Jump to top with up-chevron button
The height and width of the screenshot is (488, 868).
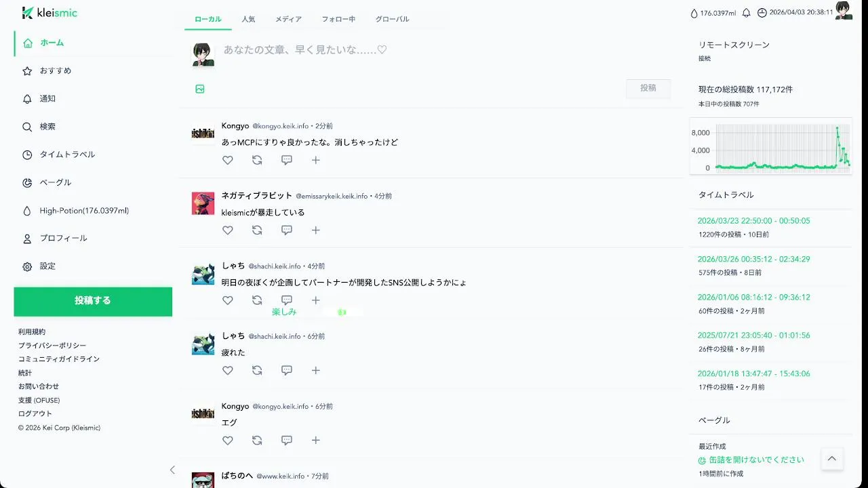tap(832, 459)
